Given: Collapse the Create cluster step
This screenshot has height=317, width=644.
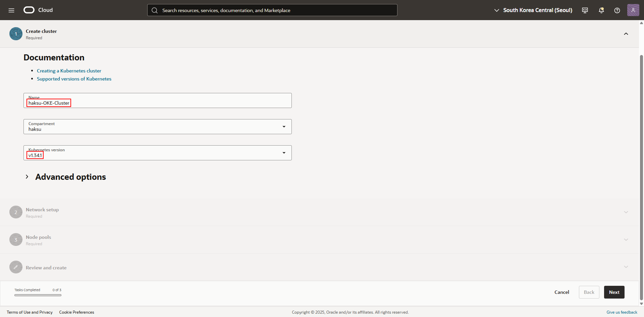Looking at the screenshot, I should click(626, 34).
